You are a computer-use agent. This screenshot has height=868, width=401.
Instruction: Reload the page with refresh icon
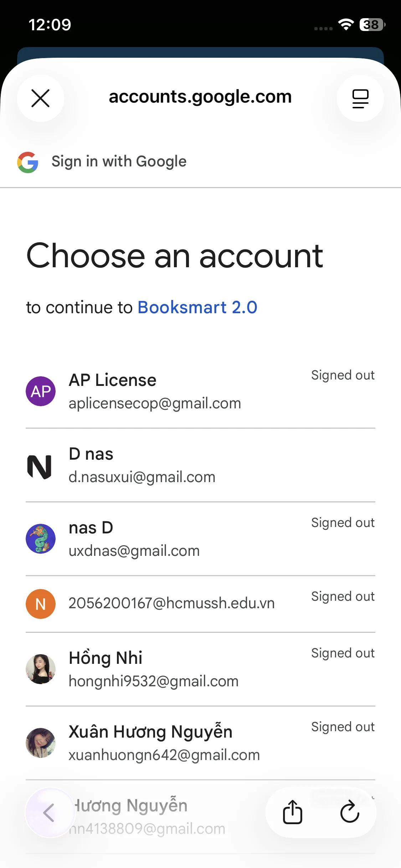tap(350, 812)
